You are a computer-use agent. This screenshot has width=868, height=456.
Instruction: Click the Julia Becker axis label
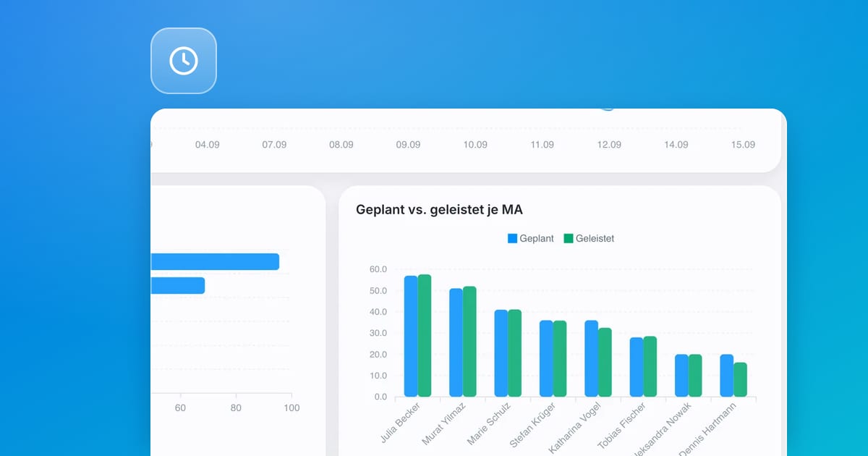[x=399, y=423]
